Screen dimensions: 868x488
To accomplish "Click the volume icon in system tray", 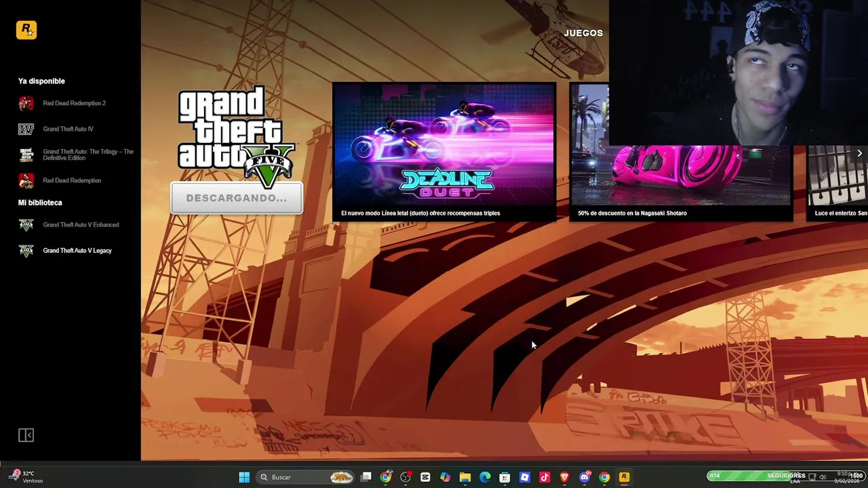I will (823, 477).
